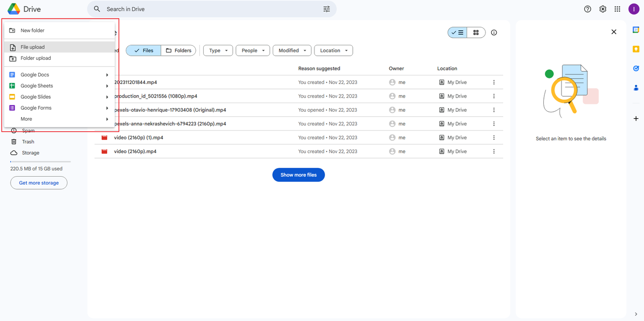Open more actions for pexels-anna-nekrashevich file
The height and width of the screenshot is (321, 644).
click(x=494, y=124)
